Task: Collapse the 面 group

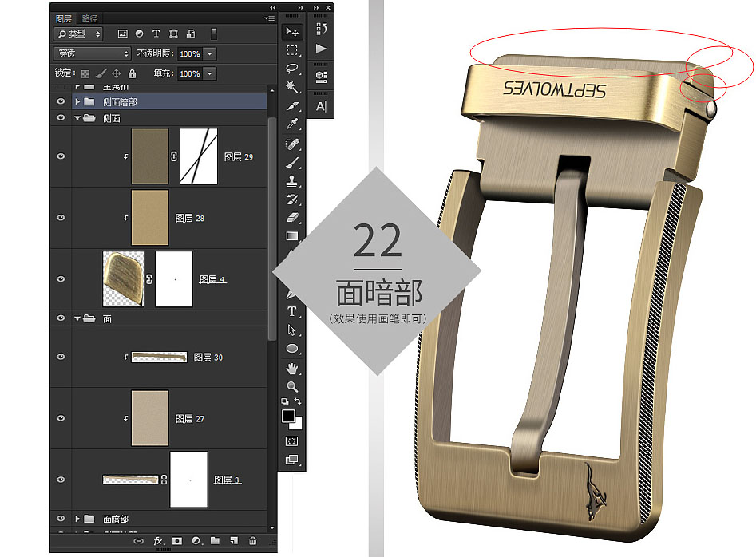Action: tap(77, 318)
